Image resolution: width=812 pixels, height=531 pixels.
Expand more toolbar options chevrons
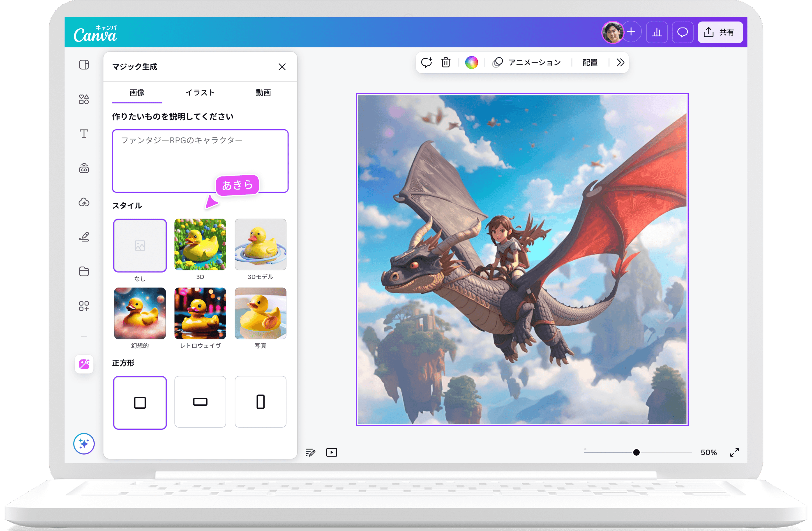[621, 63]
